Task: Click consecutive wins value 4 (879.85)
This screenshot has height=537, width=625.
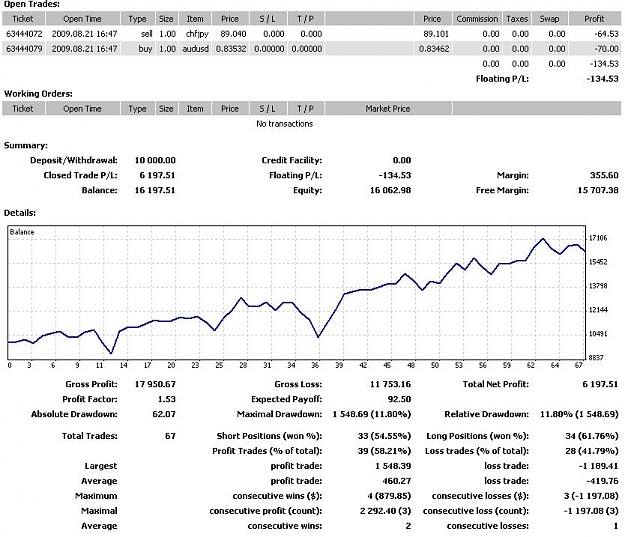Action: (x=389, y=496)
